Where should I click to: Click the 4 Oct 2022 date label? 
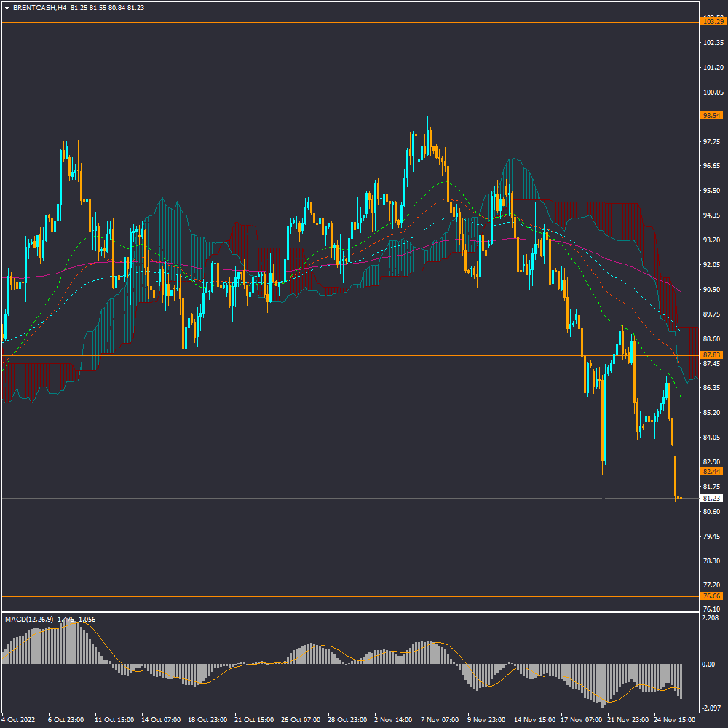pyautogui.click(x=19, y=719)
